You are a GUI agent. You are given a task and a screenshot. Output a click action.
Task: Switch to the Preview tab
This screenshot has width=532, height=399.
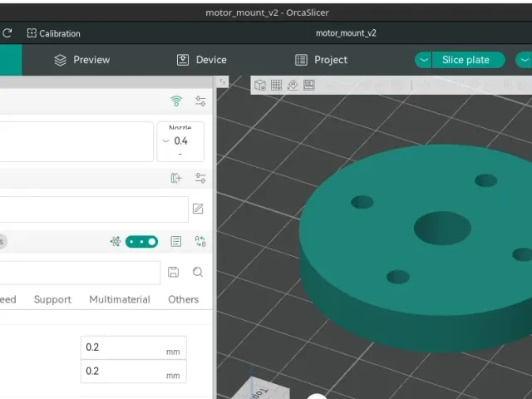(82, 60)
